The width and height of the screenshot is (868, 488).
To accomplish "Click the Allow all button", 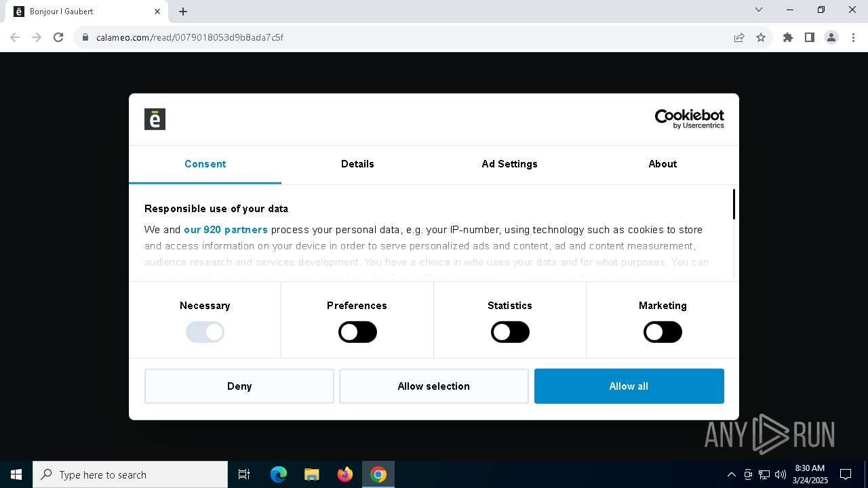I will point(629,386).
